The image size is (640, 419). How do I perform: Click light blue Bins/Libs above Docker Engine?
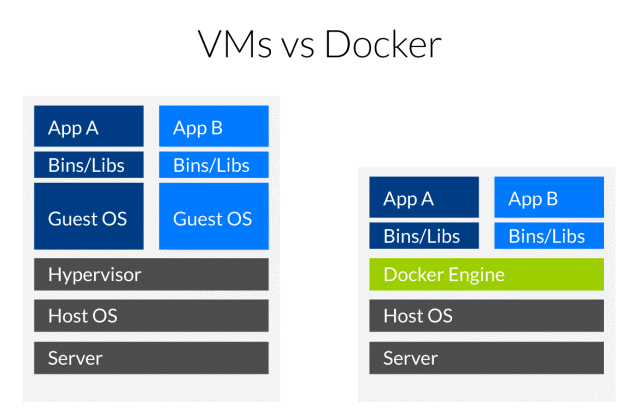tap(549, 236)
